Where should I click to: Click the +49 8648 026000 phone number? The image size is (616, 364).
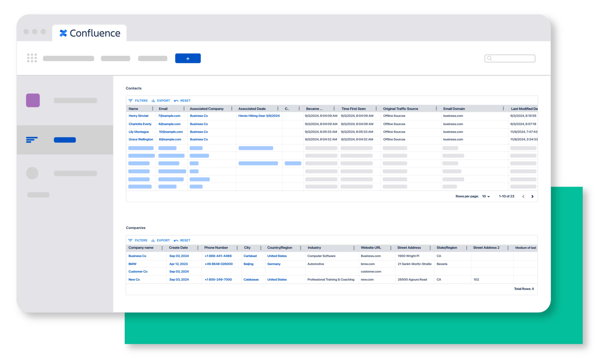tap(219, 264)
